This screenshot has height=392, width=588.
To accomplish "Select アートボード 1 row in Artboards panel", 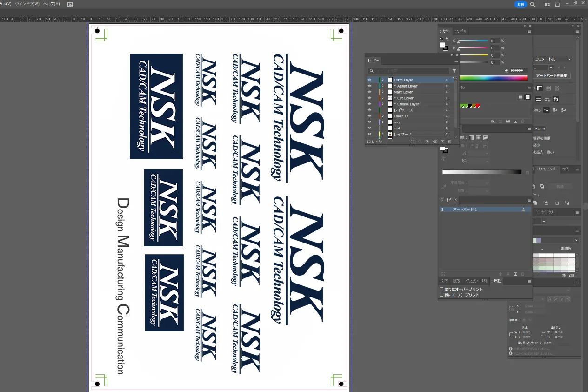I will tap(484, 210).
